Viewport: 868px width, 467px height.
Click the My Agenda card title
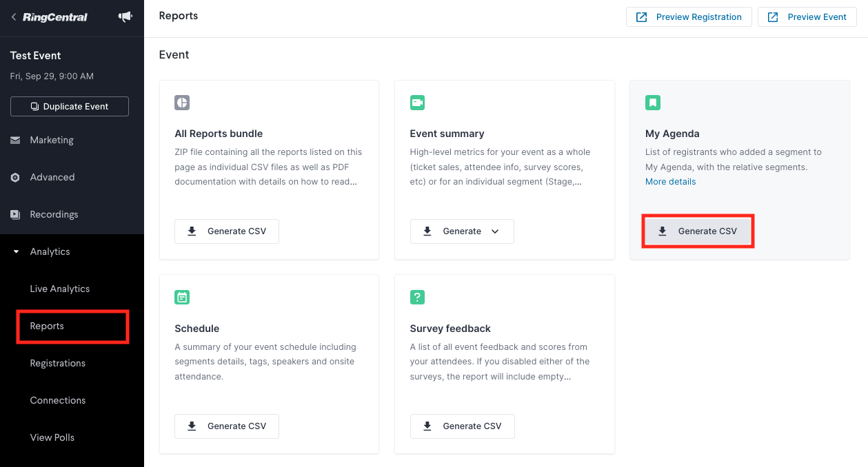672,134
